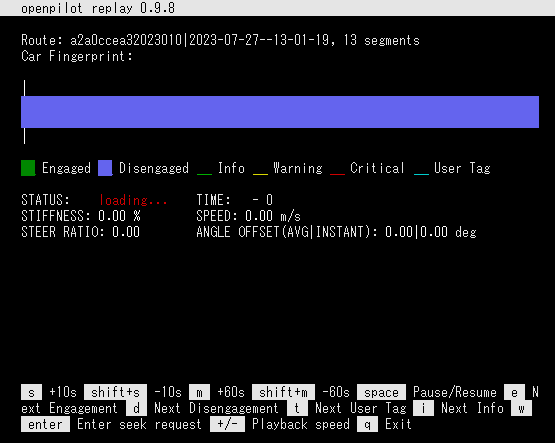This screenshot has width=555, height=443.
Task: Click the 't' Next User Tag key hint
Action: tap(297, 408)
